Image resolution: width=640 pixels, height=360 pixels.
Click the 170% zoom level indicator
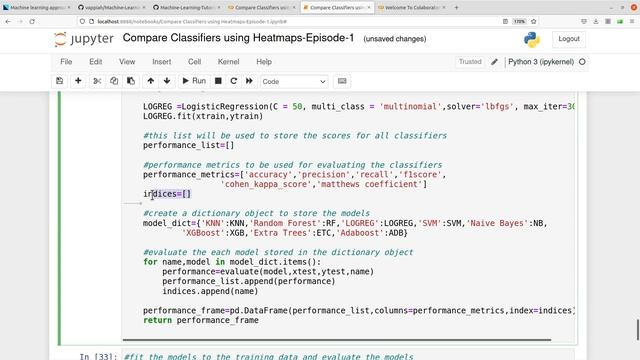[x=519, y=21]
